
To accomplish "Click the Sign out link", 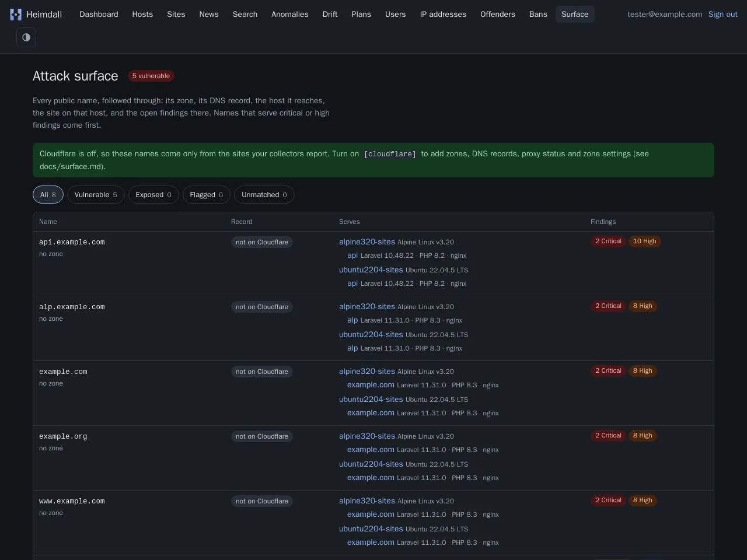I will 723,14.
